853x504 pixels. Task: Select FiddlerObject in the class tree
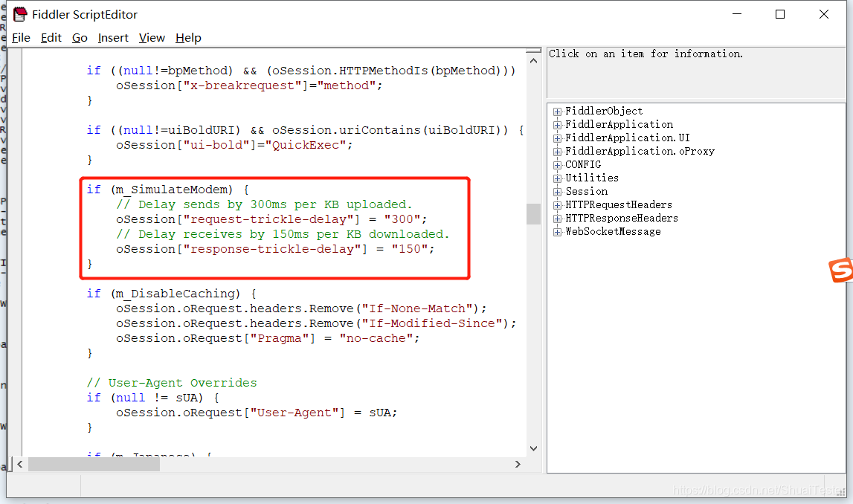pos(604,111)
